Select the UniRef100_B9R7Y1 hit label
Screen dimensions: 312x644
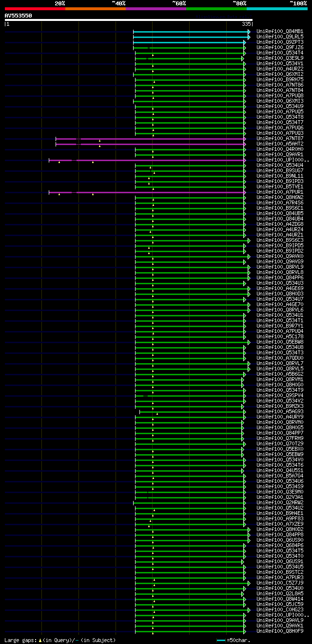click(280, 326)
